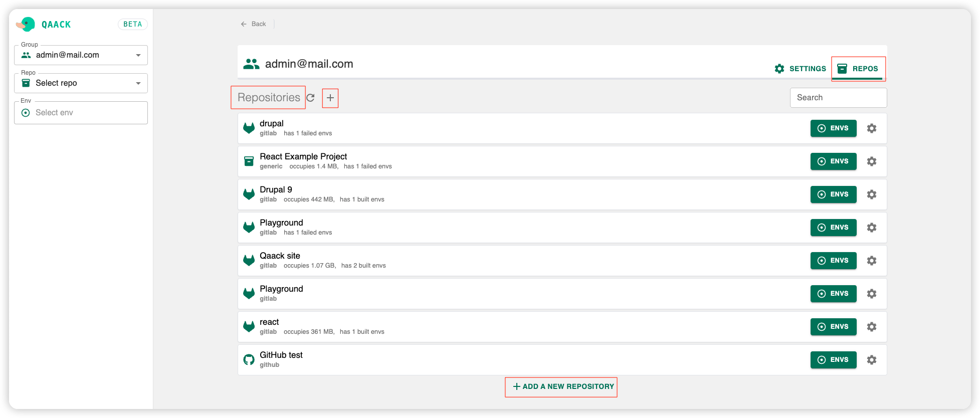Open the SETTINGS tab
The image size is (980, 418).
800,69
